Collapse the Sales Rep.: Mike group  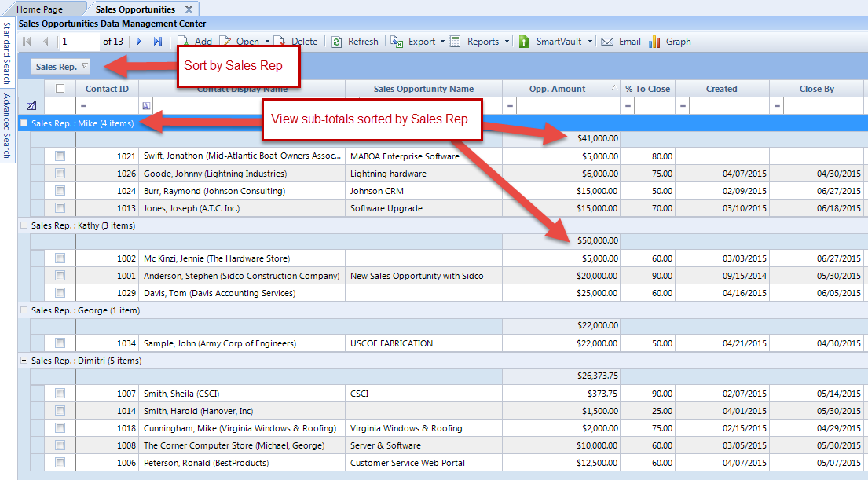(24, 123)
